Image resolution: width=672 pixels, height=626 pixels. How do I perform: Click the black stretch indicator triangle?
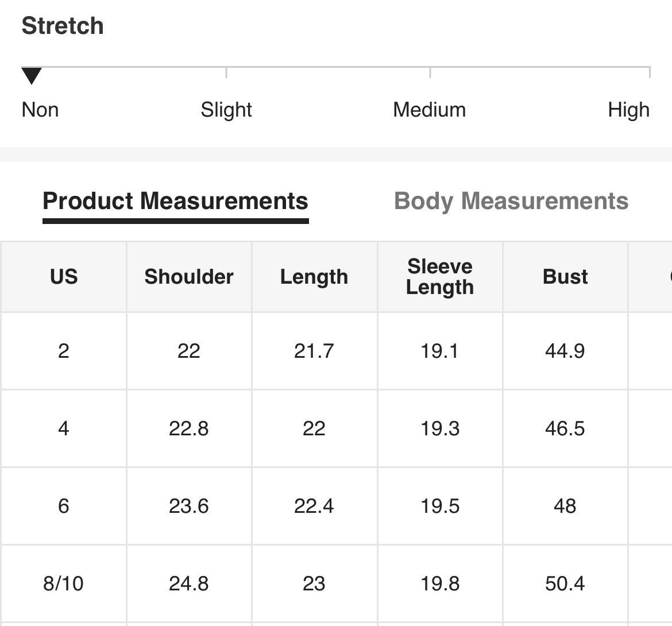tap(32, 76)
